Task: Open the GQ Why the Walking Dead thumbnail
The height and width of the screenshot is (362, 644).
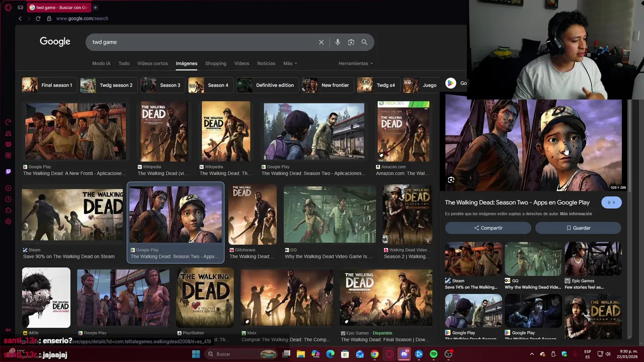Action: (330, 215)
